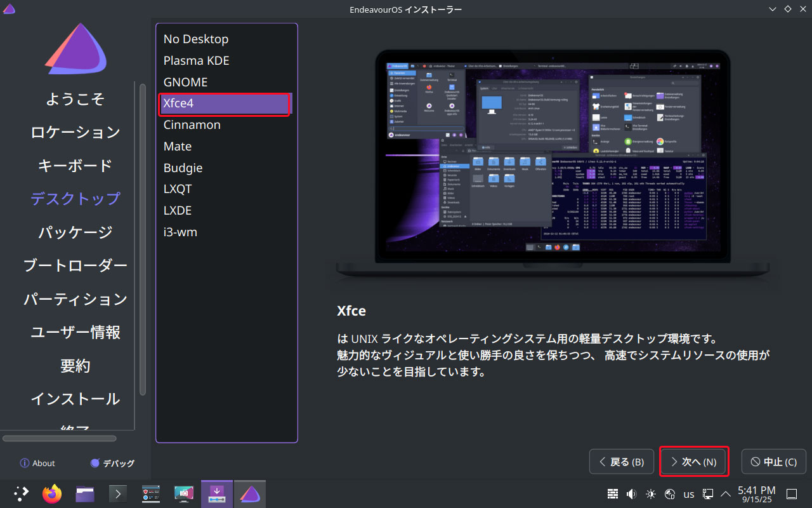Open the About info link
The width and height of the screenshot is (812, 508).
pyautogui.click(x=37, y=463)
